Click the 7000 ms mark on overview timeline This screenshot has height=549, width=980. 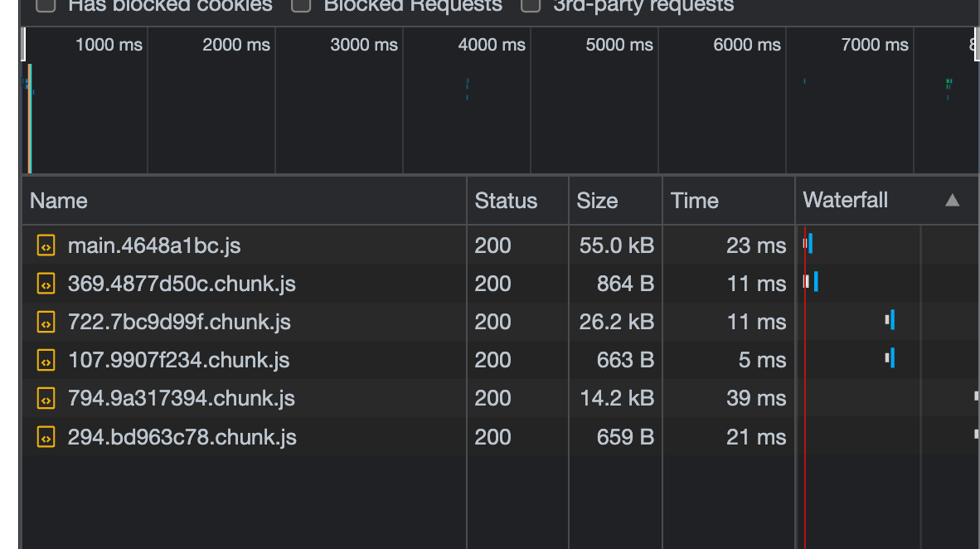875,45
